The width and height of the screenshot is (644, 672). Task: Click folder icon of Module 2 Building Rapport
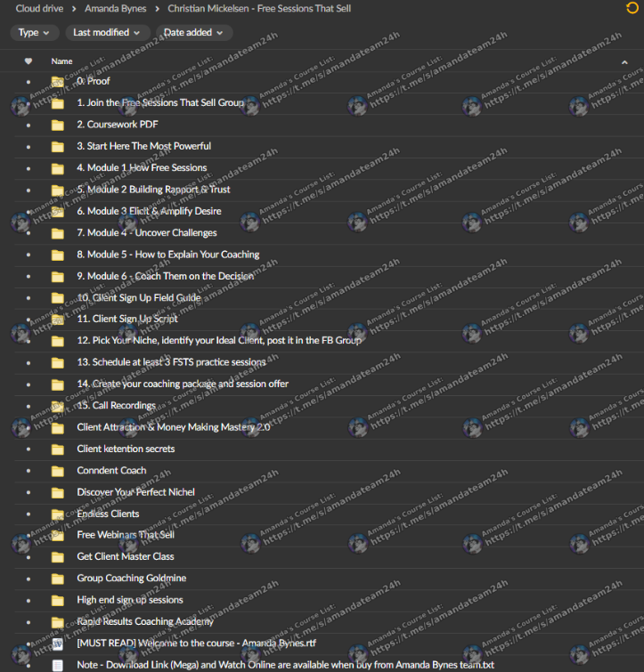(x=58, y=190)
